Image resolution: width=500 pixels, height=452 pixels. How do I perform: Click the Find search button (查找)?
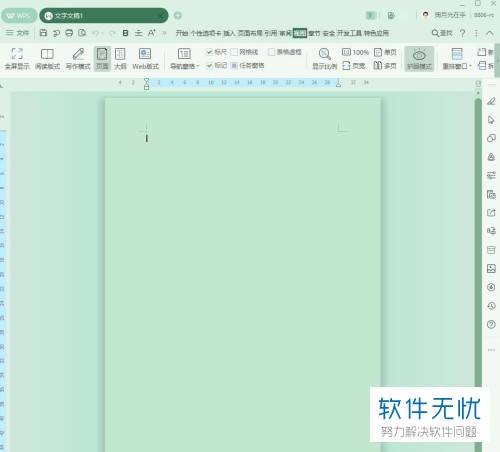pyautogui.click(x=442, y=33)
